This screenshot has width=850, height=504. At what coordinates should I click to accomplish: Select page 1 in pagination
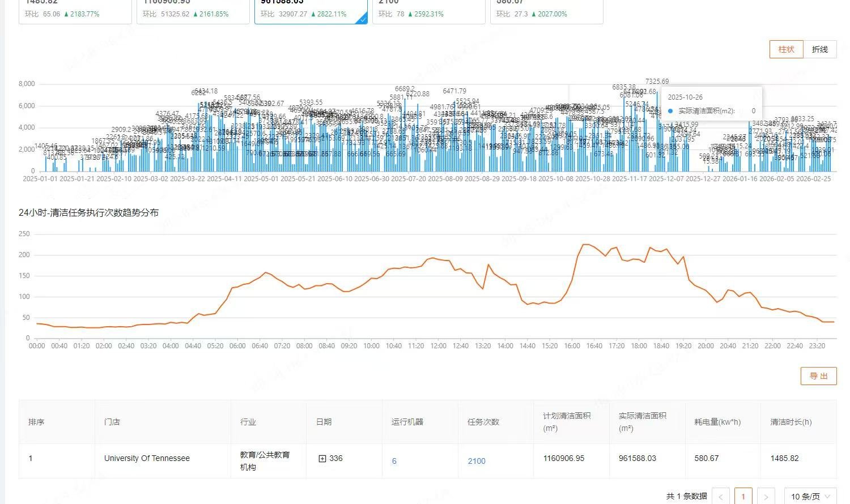coord(743,496)
